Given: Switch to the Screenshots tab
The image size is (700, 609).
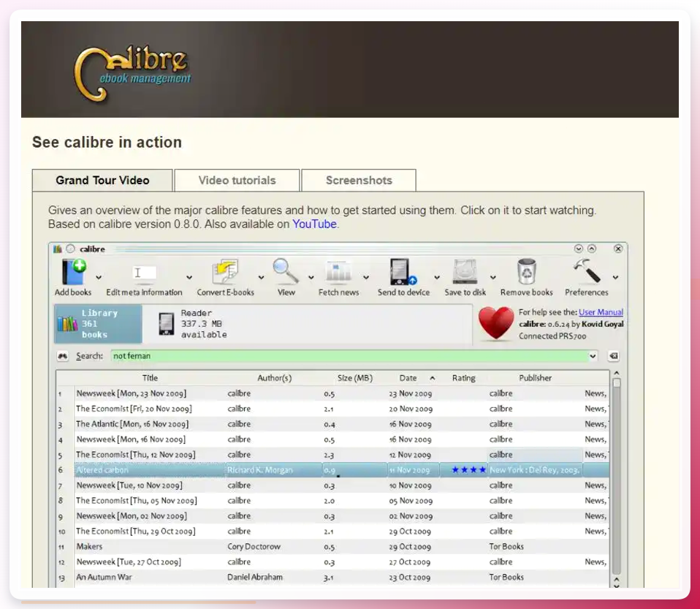Looking at the screenshot, I should (359, 180).
